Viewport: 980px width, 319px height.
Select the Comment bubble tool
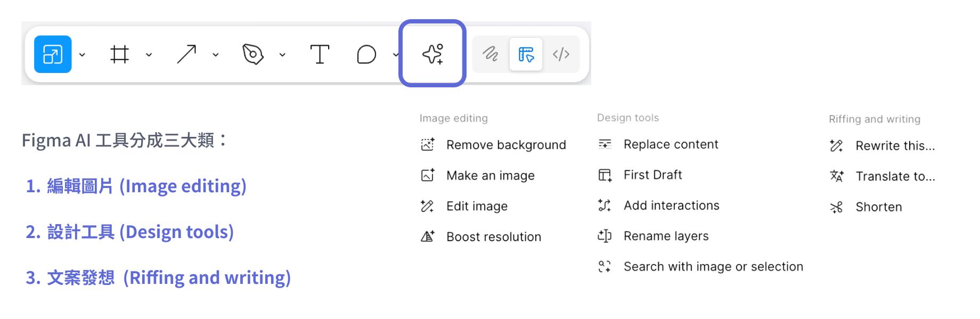coord(366,54)
